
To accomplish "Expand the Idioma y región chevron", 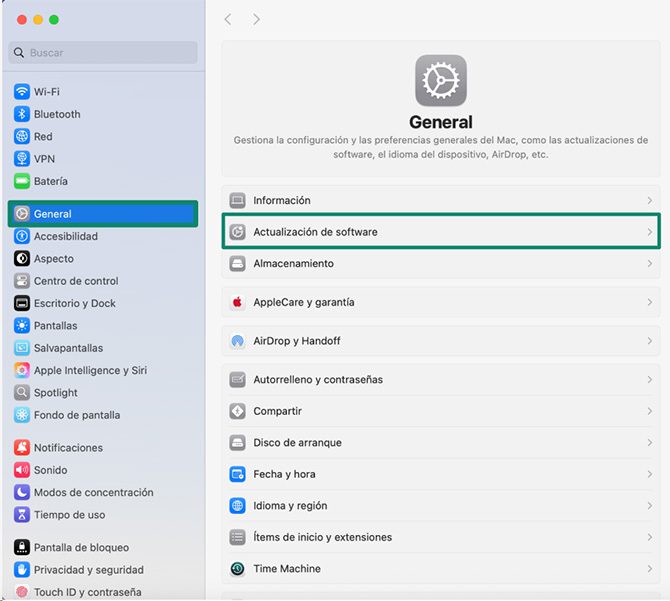I will (x=649, y=506).
